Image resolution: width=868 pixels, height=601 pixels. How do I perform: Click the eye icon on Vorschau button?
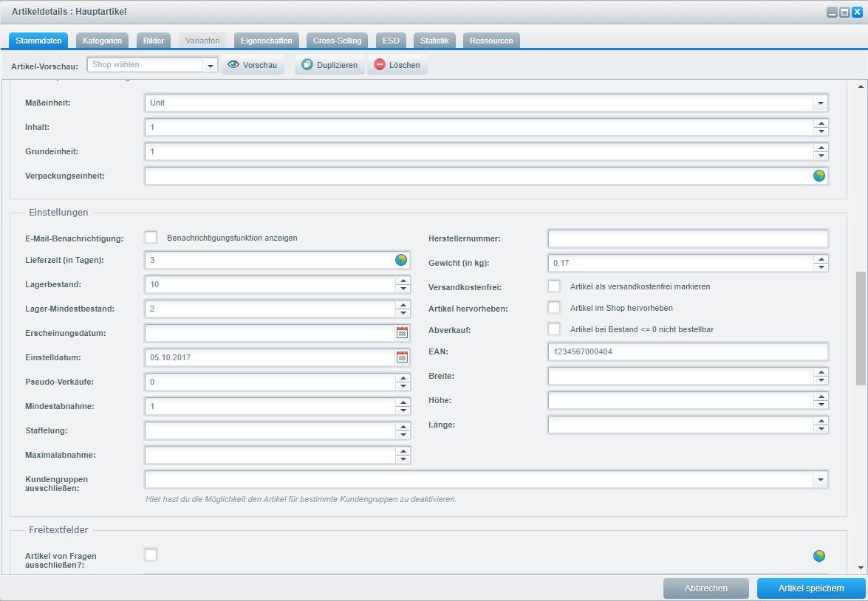point(233,65)
